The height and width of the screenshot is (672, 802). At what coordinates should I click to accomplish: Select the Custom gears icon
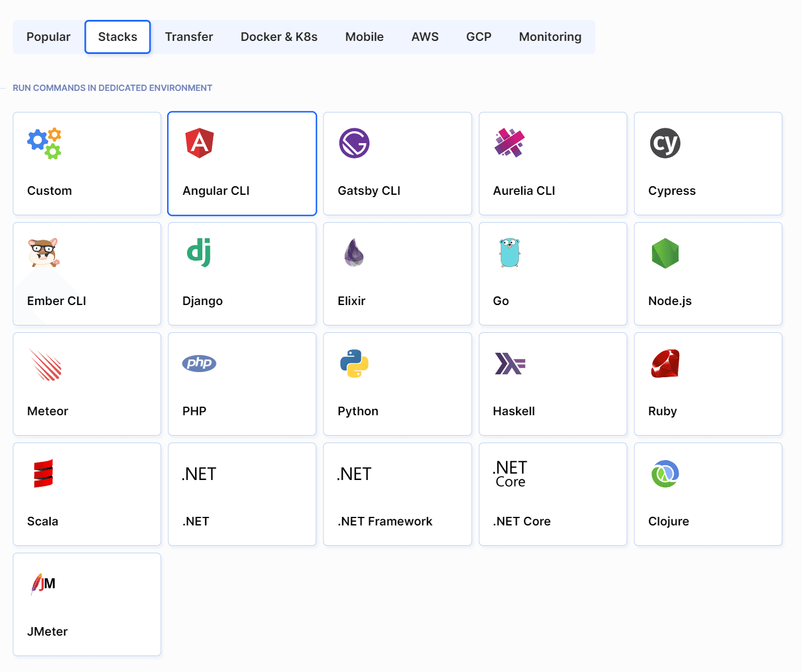tap(44, 143)
